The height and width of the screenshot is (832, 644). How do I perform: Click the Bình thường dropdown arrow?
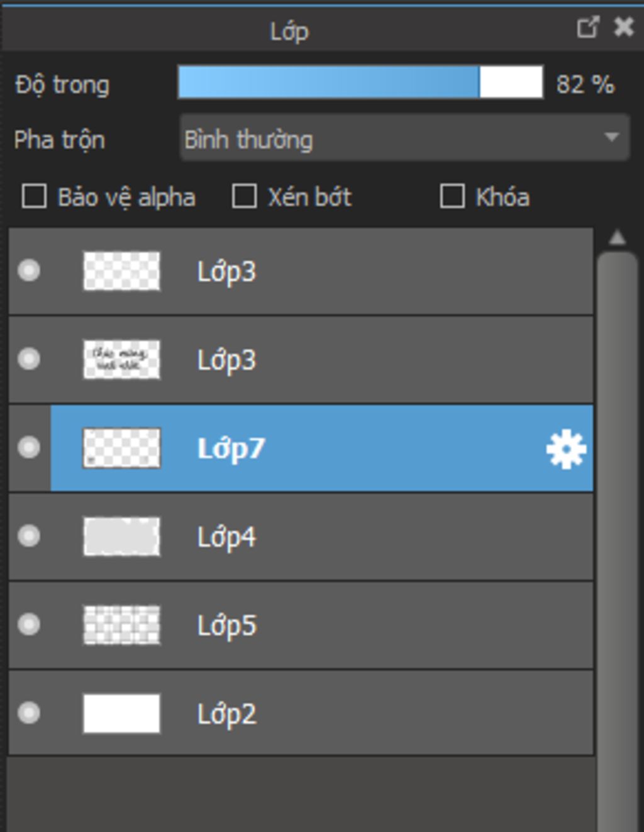pyautogui.click(x=611, y=137)
